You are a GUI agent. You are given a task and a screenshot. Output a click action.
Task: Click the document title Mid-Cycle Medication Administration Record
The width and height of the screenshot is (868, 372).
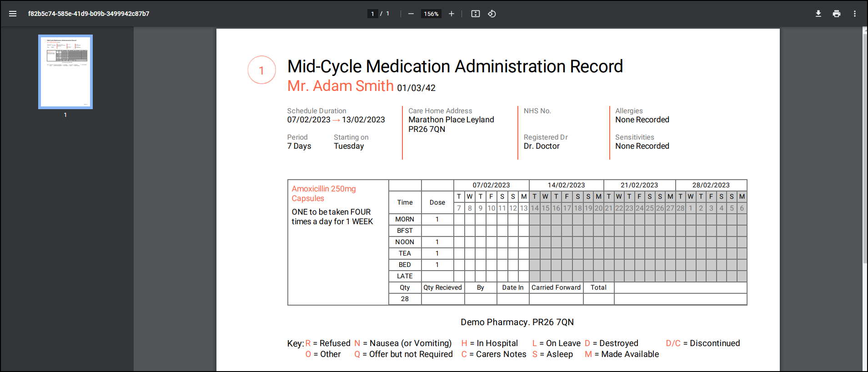coord(455,66)
